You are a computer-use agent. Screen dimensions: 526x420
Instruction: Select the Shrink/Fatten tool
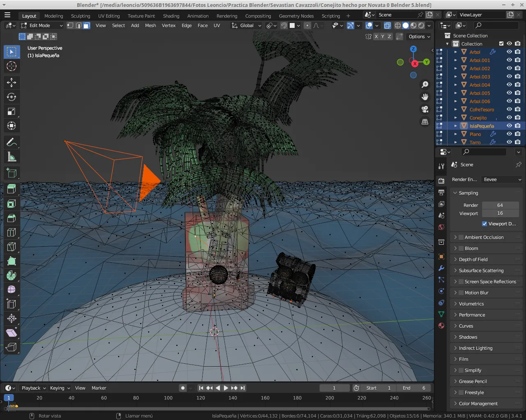point(12,319)
